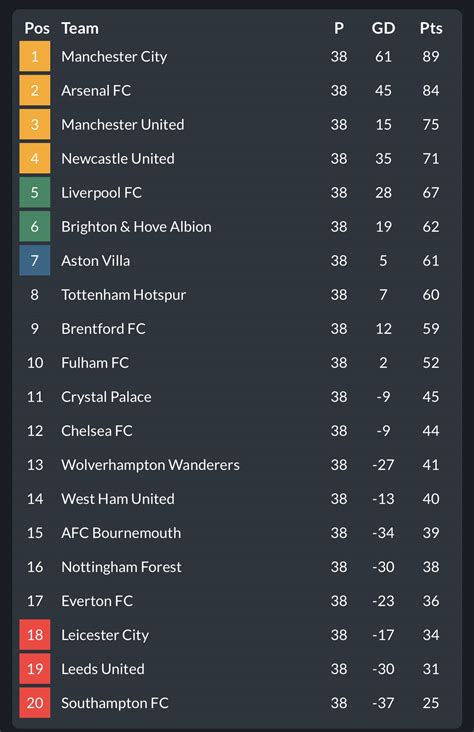Viewport: 474px width, 732px height.
Task: Open Arsenal FC team entry
Action: tap(96, 91)
